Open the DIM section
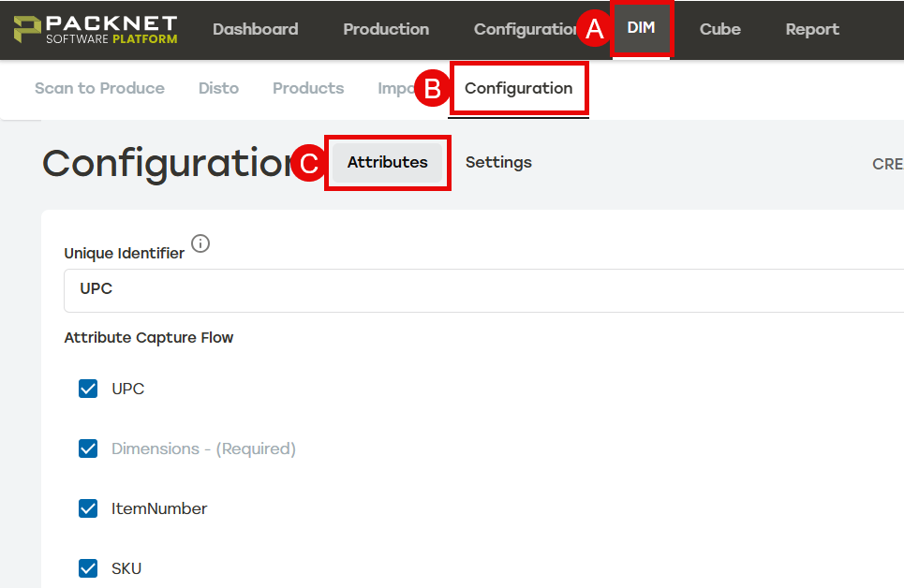This screenshot has width=904, height=588. point(641,29)
